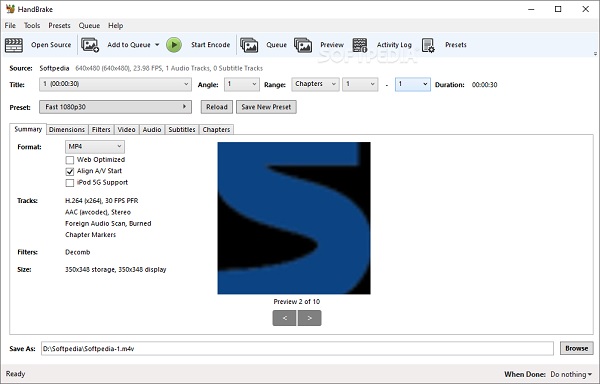600x384 pixels.
Task: Expand the Fast 1080p30 preset selector
Action: pyautogui.click(x=115, y=107)
